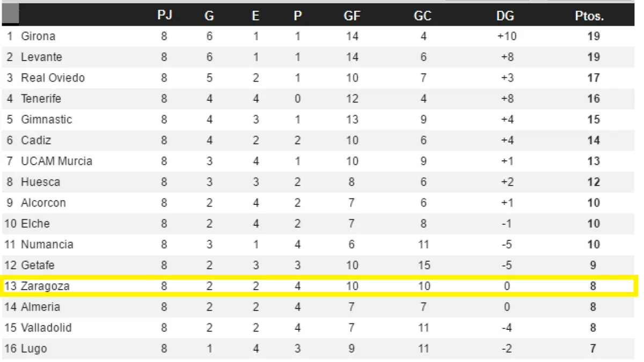This screenshot has width=644, height=362.
Task: Select Lugo at the table bottom
Action: tap(34, 349)
